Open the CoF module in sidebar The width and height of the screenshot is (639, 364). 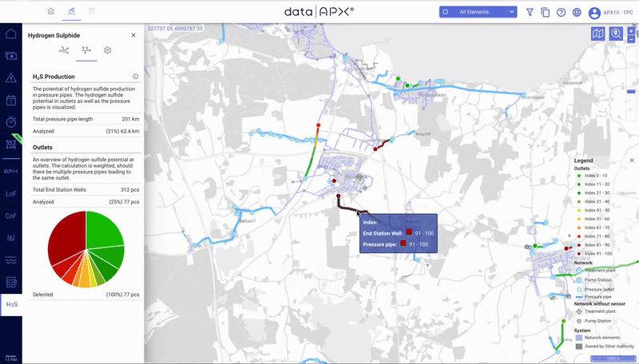[x=11, y=215]
